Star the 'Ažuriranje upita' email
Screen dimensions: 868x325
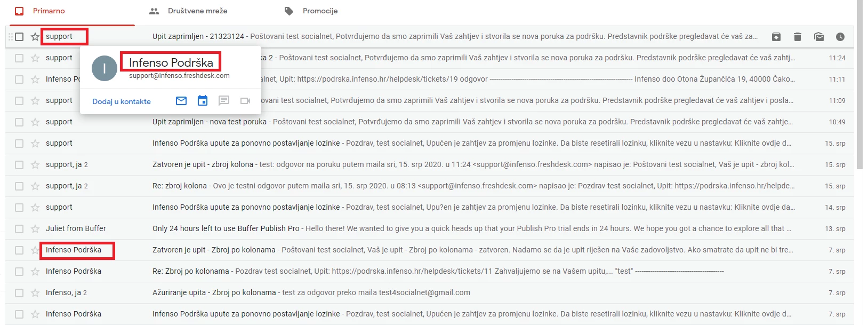click(35, 293)
